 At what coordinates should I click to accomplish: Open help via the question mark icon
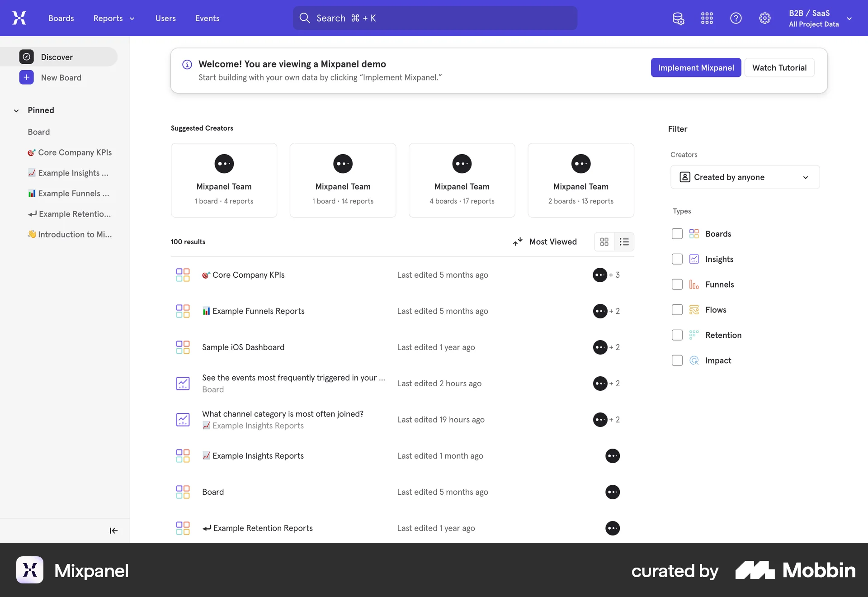tap(736, 18)
